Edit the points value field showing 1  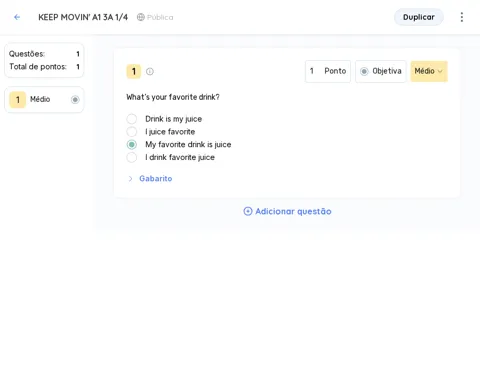(312, 71)
